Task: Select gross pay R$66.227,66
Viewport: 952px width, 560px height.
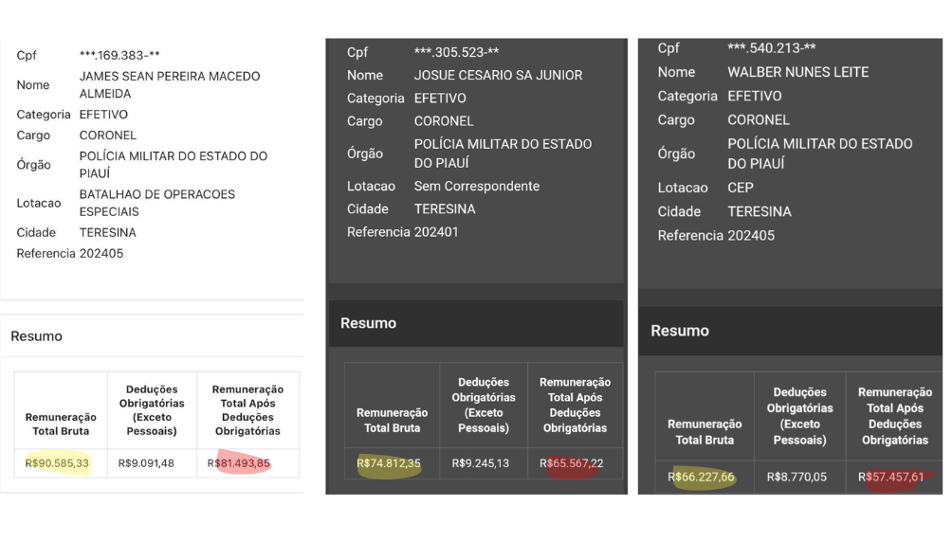Action: [x=701, y=477]
